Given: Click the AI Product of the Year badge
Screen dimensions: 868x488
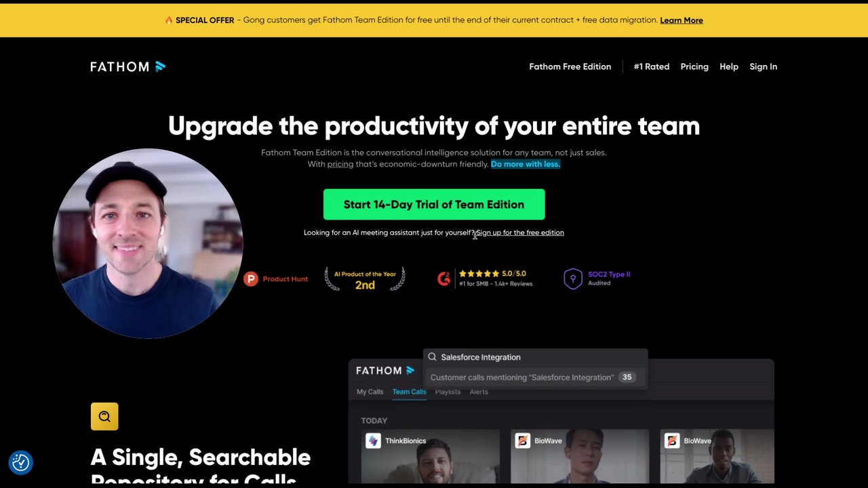Looking at the screenshot, I should pyautogui.click(x=365, y=279).
